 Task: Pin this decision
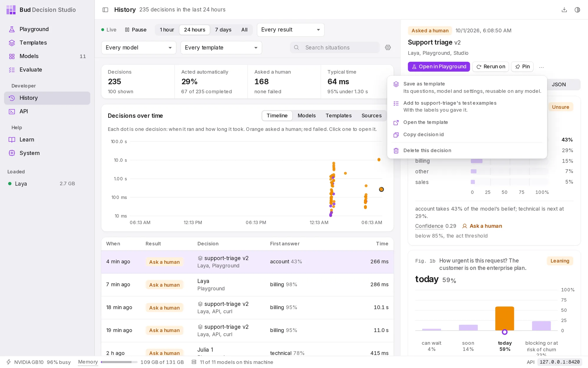pos(522,67)
